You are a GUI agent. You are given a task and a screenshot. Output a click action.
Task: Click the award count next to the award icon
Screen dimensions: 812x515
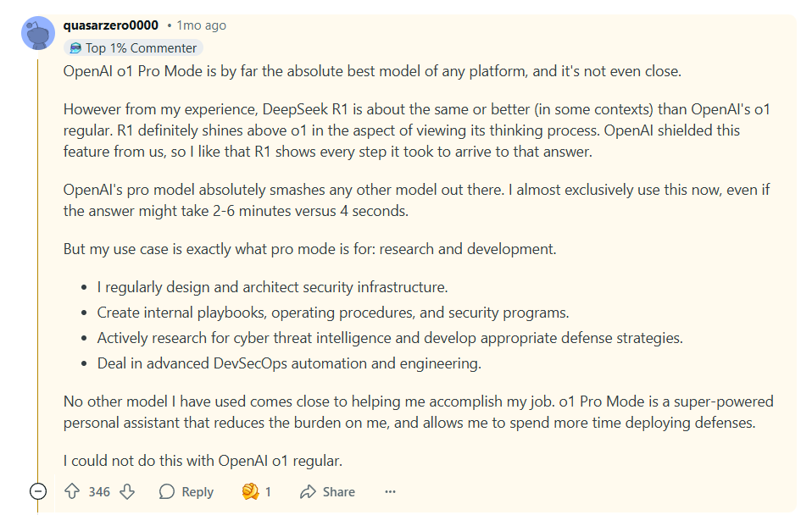[268, 491]
